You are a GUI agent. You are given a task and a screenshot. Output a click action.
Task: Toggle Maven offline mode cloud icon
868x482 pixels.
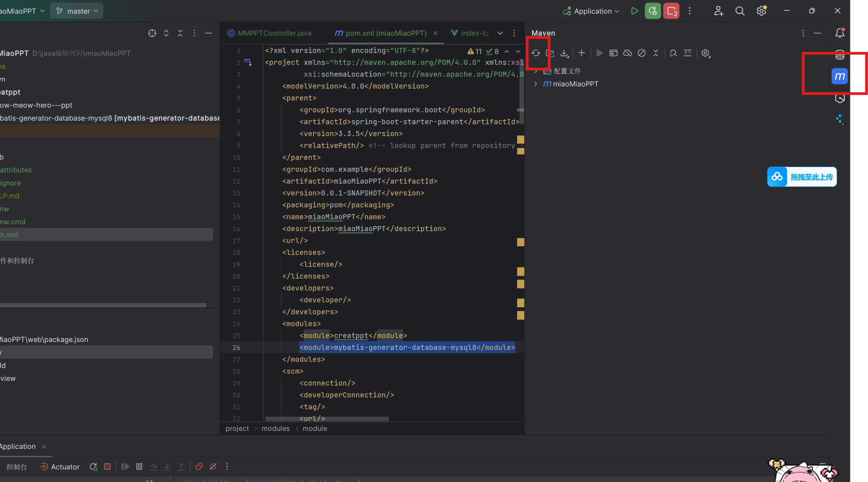pyautogui.click(x=628, y=53)
